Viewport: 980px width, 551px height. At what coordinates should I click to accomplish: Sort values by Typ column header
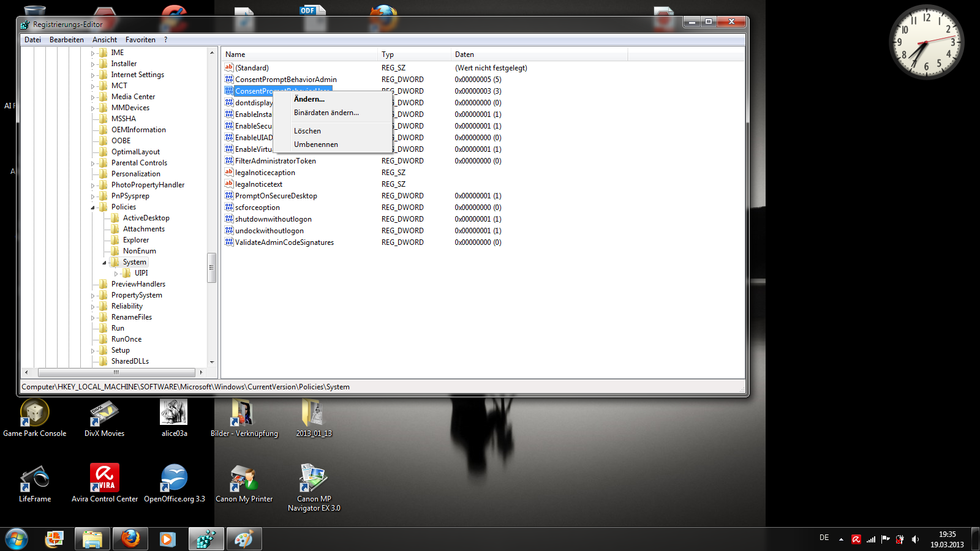point(414,54)
